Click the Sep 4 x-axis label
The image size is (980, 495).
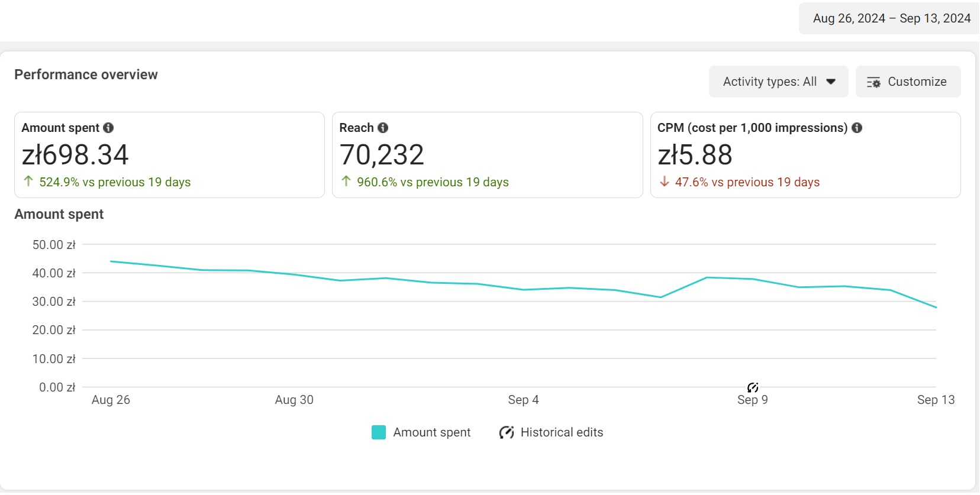(x=523, y=400)
